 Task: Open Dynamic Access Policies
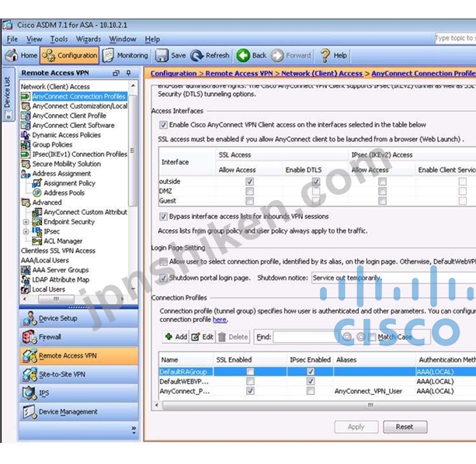(66, 135)
